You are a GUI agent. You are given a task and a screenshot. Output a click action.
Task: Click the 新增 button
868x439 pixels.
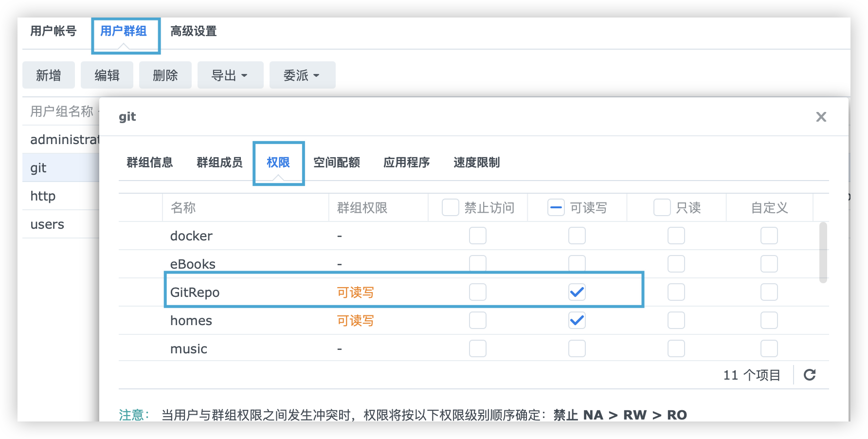point(49,75)
